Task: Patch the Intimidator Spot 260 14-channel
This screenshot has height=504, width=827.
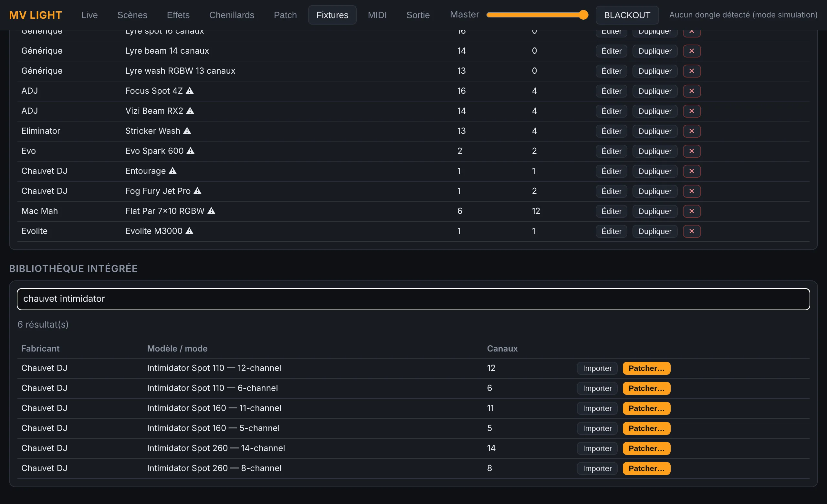Action: (646, 448)
